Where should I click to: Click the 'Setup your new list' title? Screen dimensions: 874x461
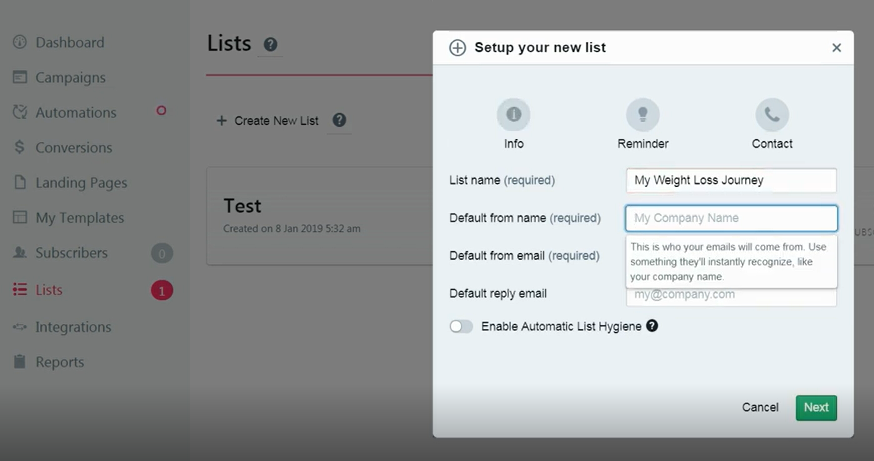tap(540, 47)
